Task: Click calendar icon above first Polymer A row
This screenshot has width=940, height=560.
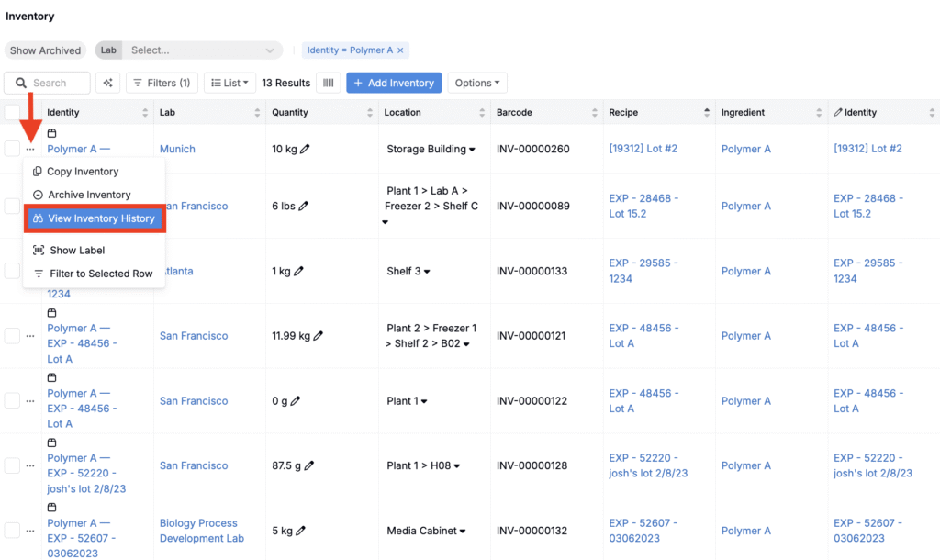Action: [52, 133]
